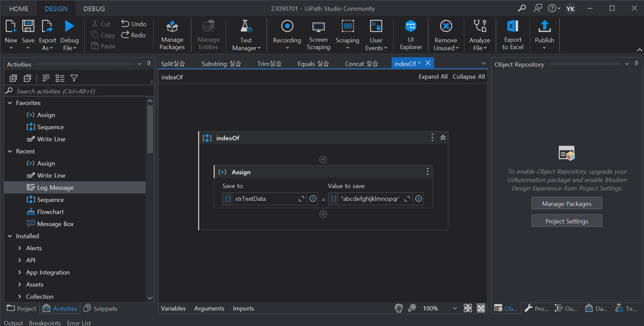This screenshot has height=326, width=644.
Task: Close the indexOf tab
Action: [x=428, y=63]
